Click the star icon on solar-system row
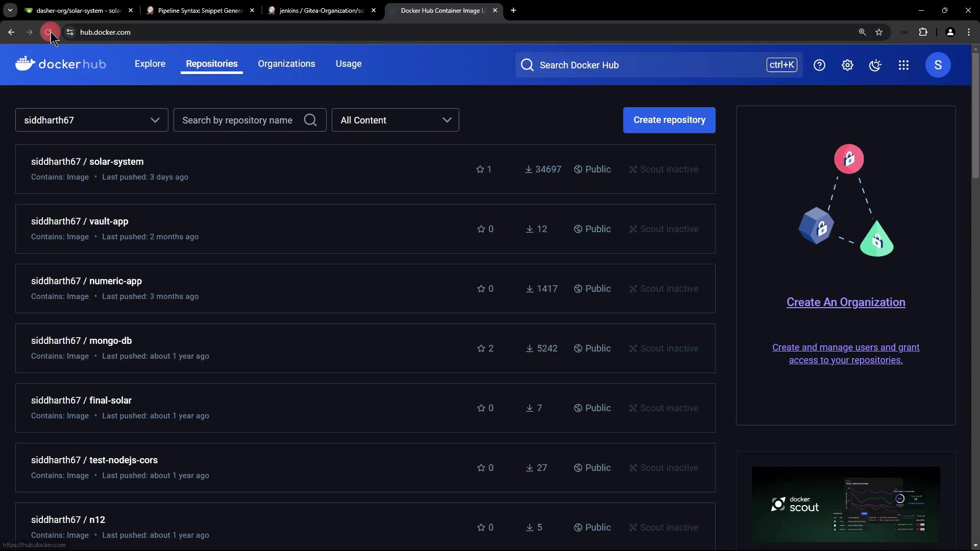Image resolution: width=980 pixels, height=551 pixels. pos(480,169)
